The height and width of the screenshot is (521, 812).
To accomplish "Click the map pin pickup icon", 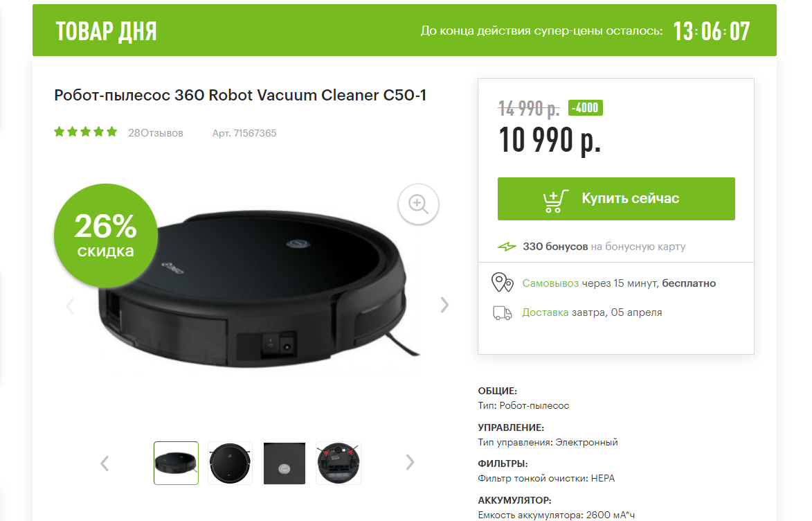I will coord(502,283).
